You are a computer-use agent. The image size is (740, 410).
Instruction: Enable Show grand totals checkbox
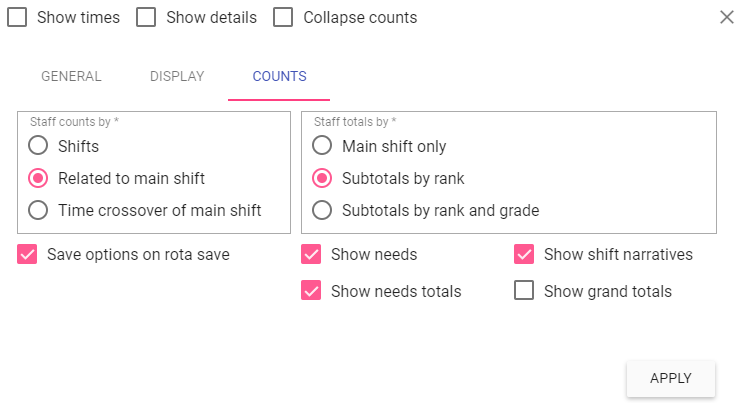click(x=524, y=291)
